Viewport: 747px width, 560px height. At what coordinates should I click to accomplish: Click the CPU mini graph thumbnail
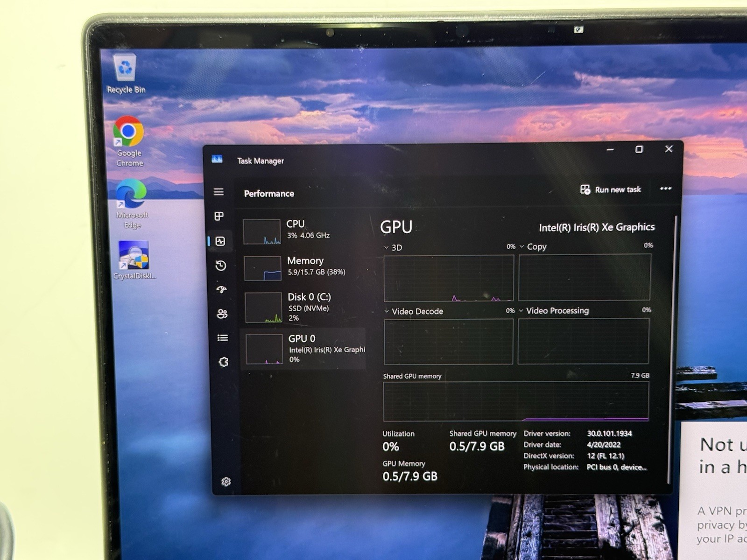click(262, 232)
